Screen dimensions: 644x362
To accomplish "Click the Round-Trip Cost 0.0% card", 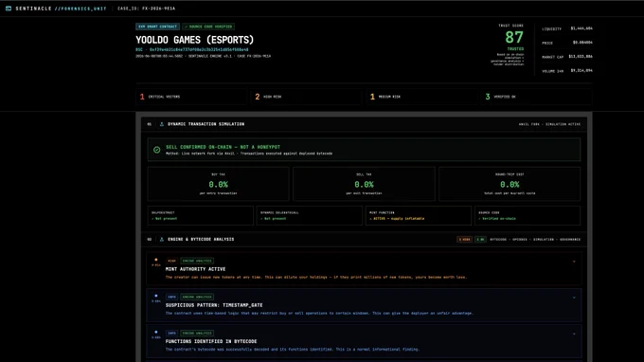I will pos(510,184).
